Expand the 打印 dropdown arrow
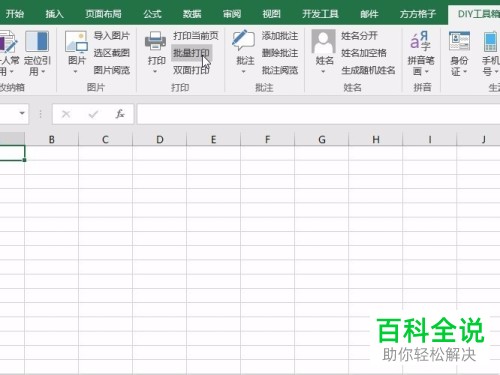 pyautogui.click(x=155, y=72)
